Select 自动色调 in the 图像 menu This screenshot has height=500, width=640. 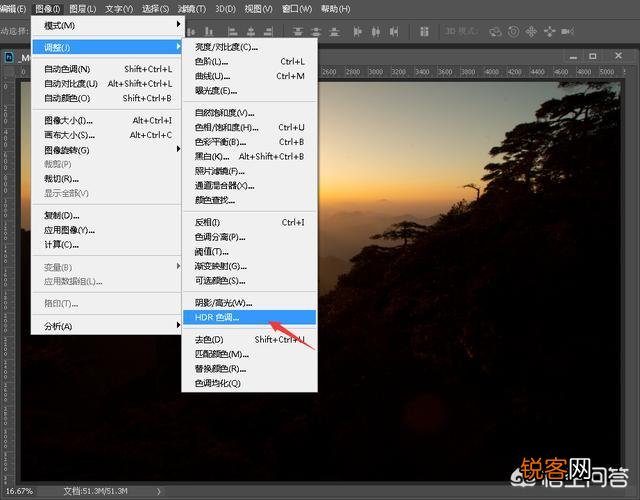pos(67,69)
